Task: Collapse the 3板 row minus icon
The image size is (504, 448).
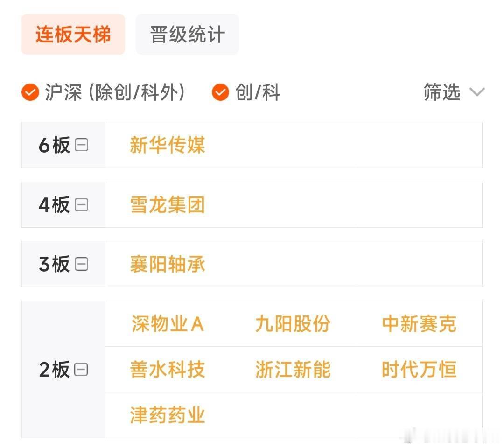Action: point(81,264)
